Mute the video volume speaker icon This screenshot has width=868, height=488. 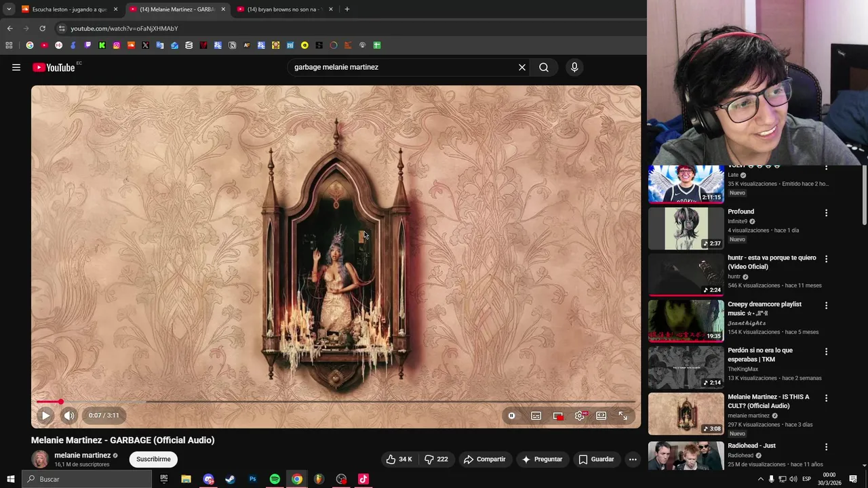pos(68,415)
